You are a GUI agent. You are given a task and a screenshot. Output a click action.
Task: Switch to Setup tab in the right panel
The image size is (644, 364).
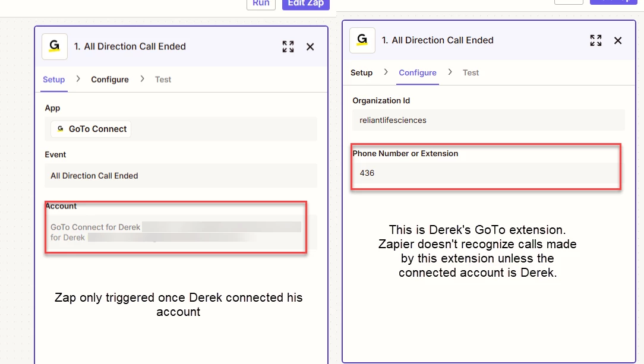coord(361,72)
